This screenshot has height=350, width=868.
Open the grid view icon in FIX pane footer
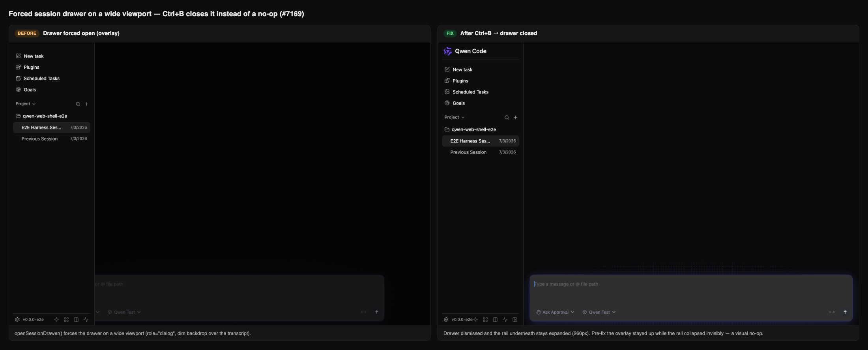point(485,320)
